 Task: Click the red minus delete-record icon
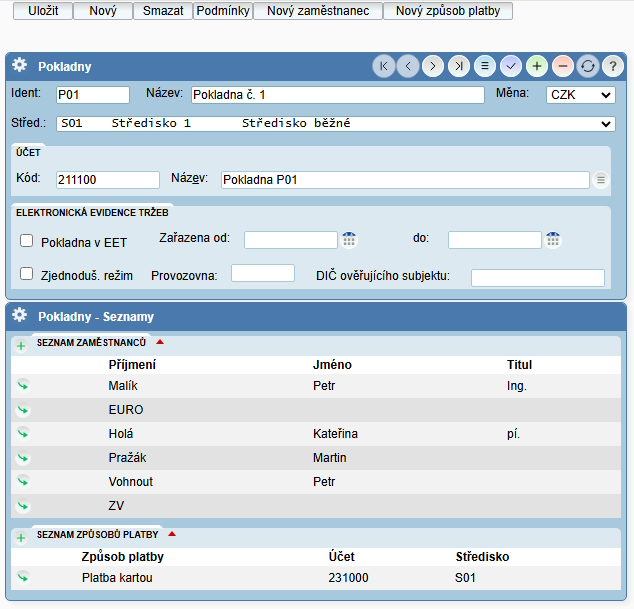[x=562, y=66]
